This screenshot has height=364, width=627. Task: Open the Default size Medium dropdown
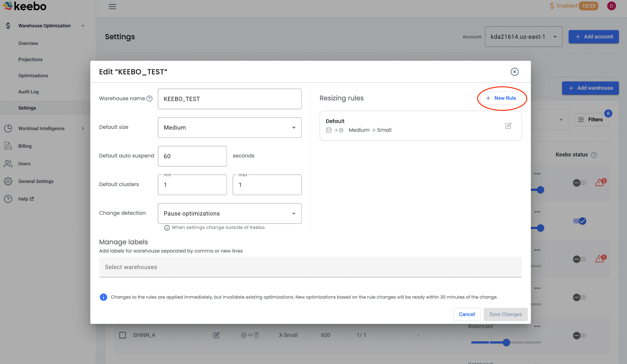point(230,128)
